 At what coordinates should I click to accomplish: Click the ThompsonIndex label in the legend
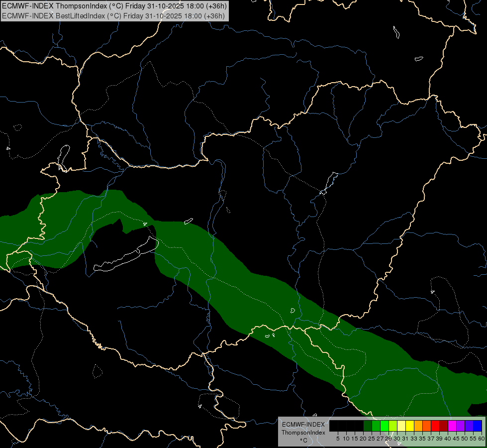tap(303, 433)
